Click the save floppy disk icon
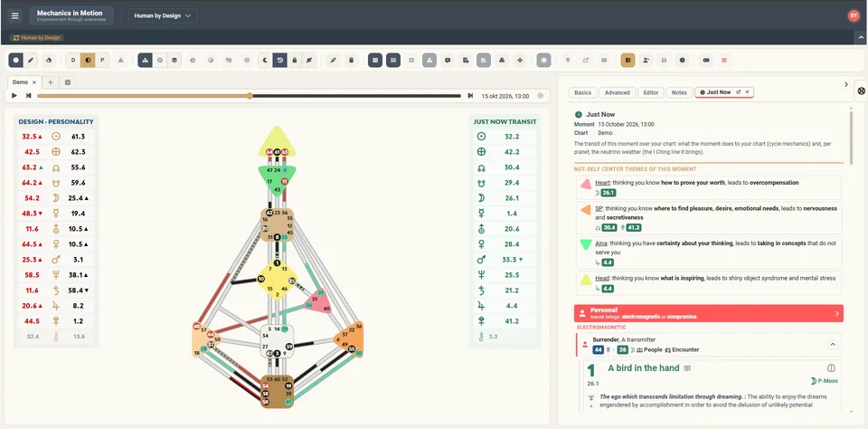Image resolution: width=868 pixels, height=429 pixels. point(665,60)
